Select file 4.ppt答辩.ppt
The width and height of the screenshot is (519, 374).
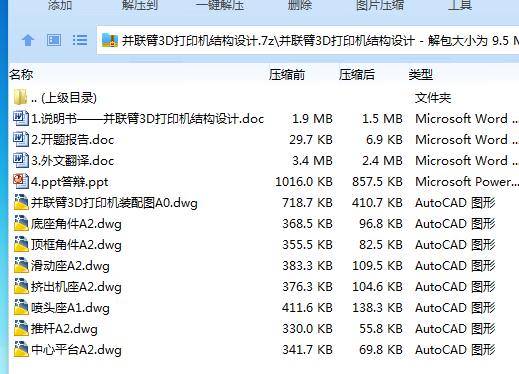click(x=70, y=182)
